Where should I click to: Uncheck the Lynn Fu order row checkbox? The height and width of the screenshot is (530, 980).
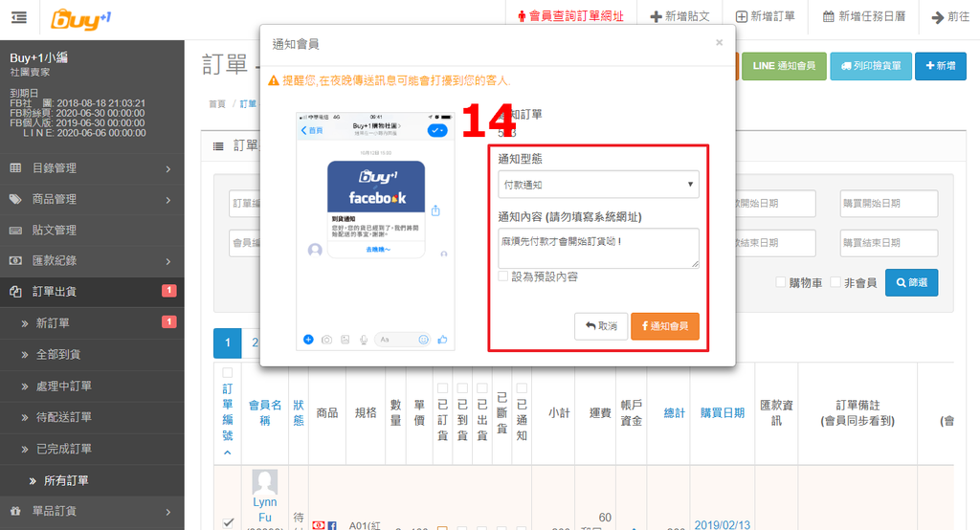228,522
